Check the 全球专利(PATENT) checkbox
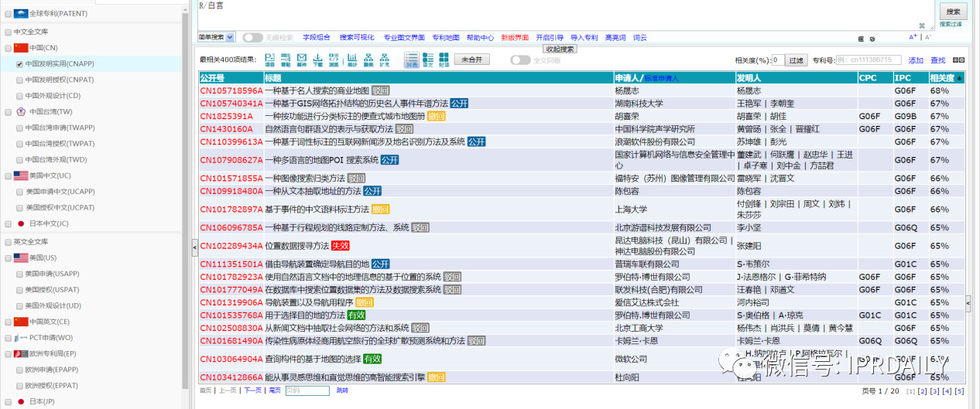The image size is (980, 409). (x=8, y=13)
